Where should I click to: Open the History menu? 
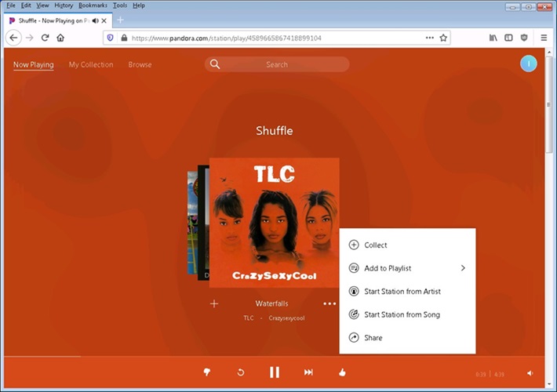click(x=64, y=5)
